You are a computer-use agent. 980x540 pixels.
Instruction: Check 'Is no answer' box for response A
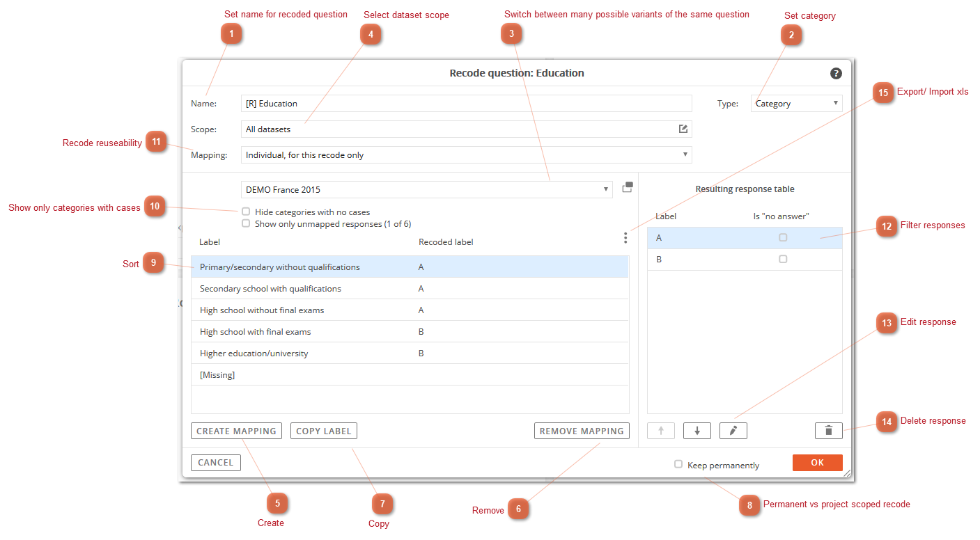click(783, 238)
